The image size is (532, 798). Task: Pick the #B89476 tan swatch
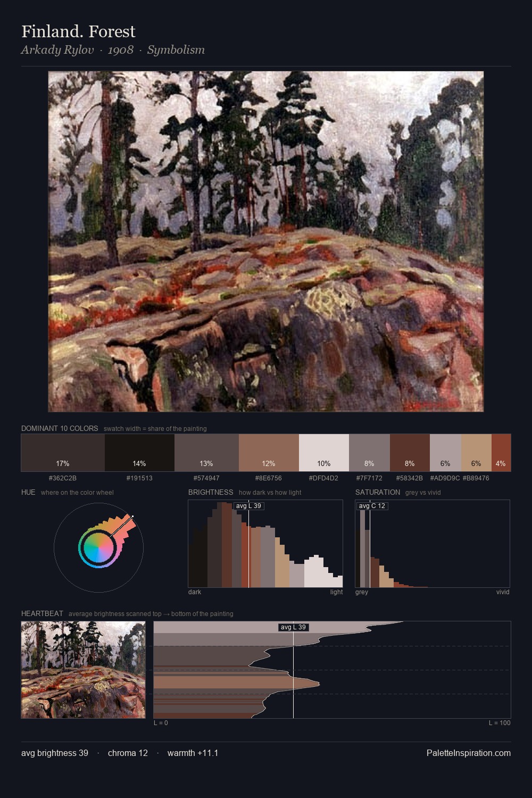[476, 453]
